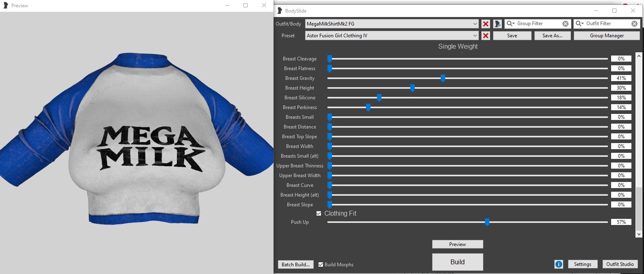Click the large Build button
This screenshot has height=274, width=644.
click(x=457, y=262)
